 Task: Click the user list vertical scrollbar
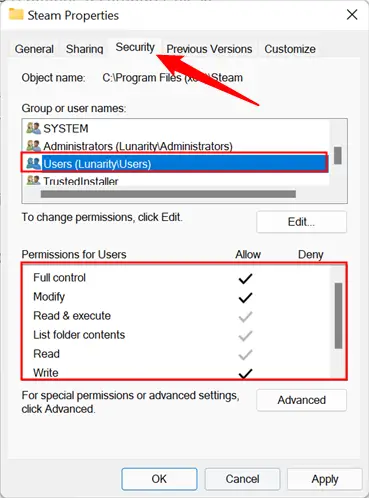(x=338, y=153)
